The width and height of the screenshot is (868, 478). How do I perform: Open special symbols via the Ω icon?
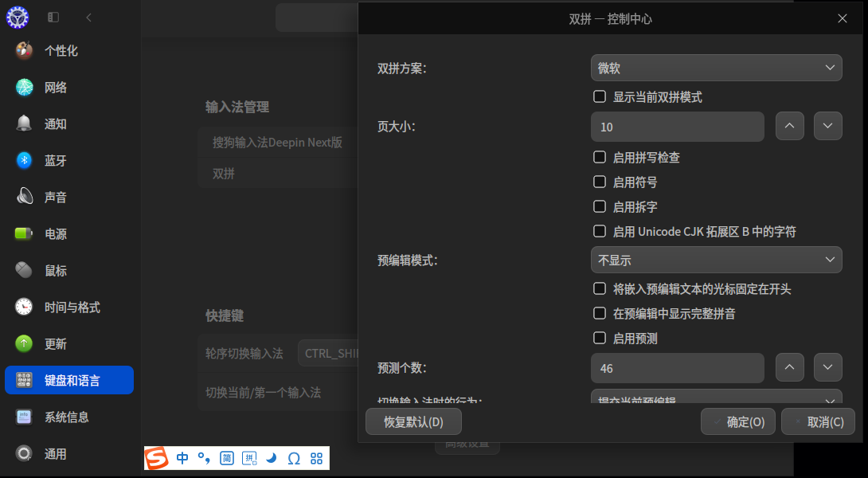293,458
